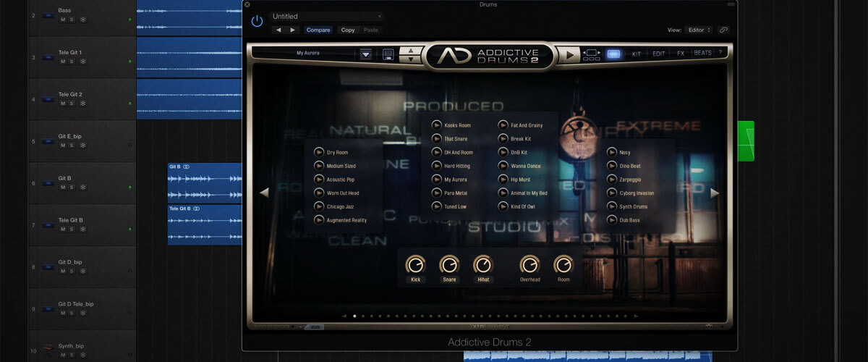The image size is (868, 362).
Task: Select the Zerpeggio preset
Action: point(631,180)
